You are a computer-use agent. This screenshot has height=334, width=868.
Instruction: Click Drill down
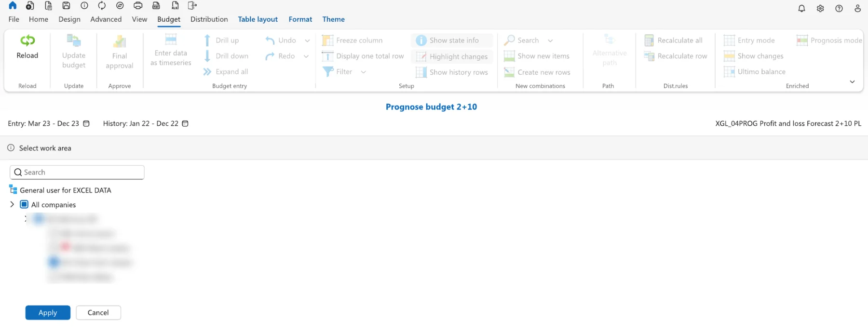pyautogui.click(x=226, y=56)
